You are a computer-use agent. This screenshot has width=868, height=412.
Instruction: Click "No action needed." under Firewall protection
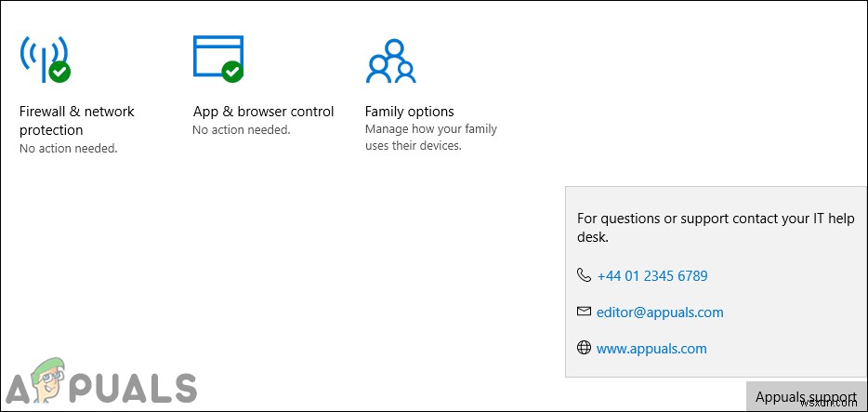tap(69, 149)
